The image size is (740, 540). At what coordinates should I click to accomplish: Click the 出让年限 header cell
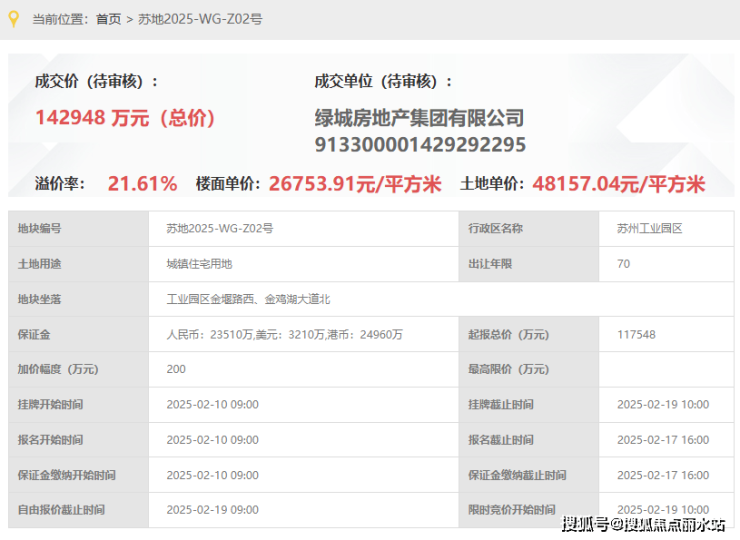coord(529,264)
